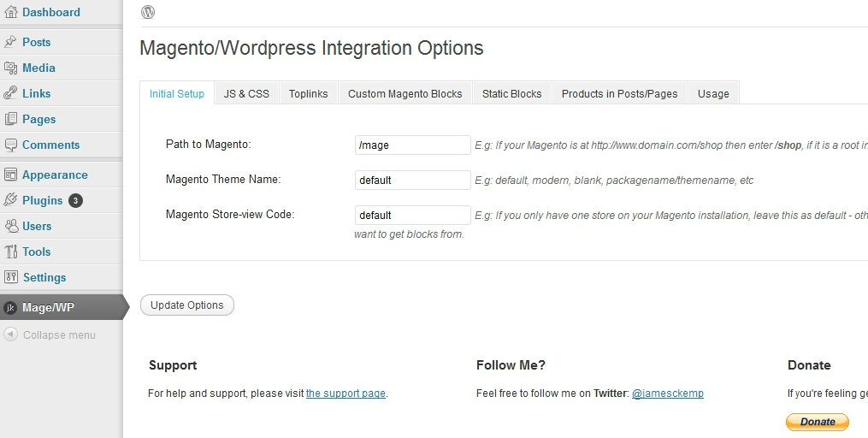Click the Appearance icon in sidebar
868x438 pixels.
(10, 175)
